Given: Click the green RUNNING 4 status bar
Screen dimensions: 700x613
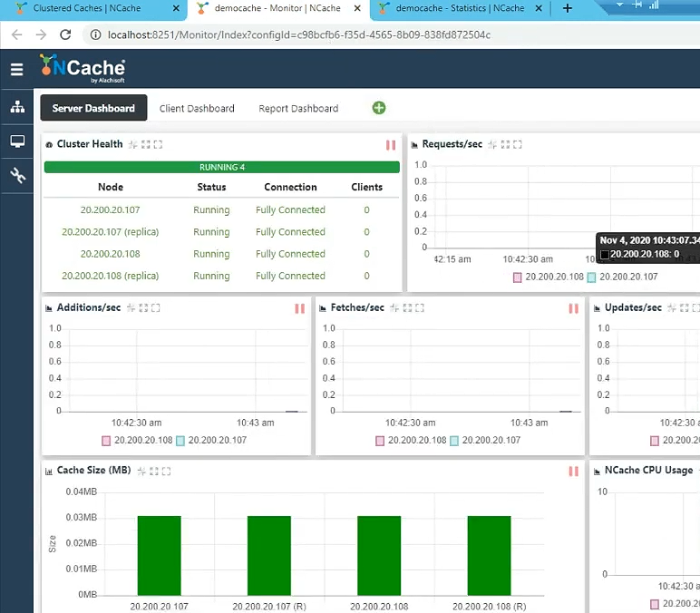Looking at the screenshot, I should coord(222,167).
